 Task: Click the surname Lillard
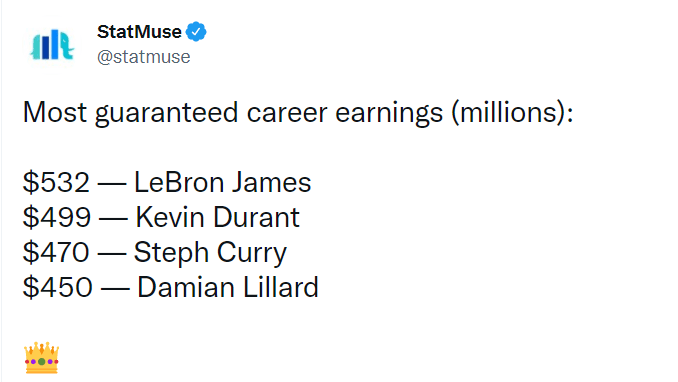(x=281, y=287)
